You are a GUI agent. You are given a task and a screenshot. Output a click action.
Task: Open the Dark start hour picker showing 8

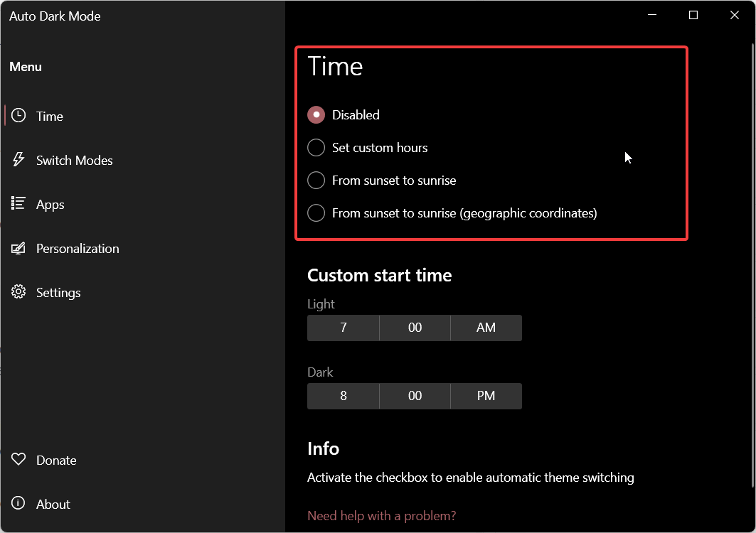coord(344,396)
